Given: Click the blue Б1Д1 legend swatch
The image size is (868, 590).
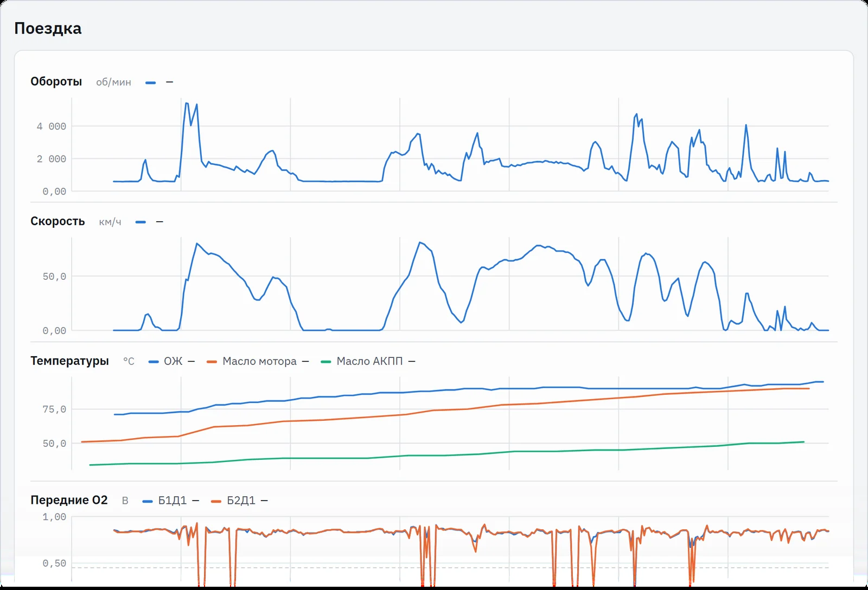Looking at the screenshot, I should pyautogui.click(x=148, y=501).
